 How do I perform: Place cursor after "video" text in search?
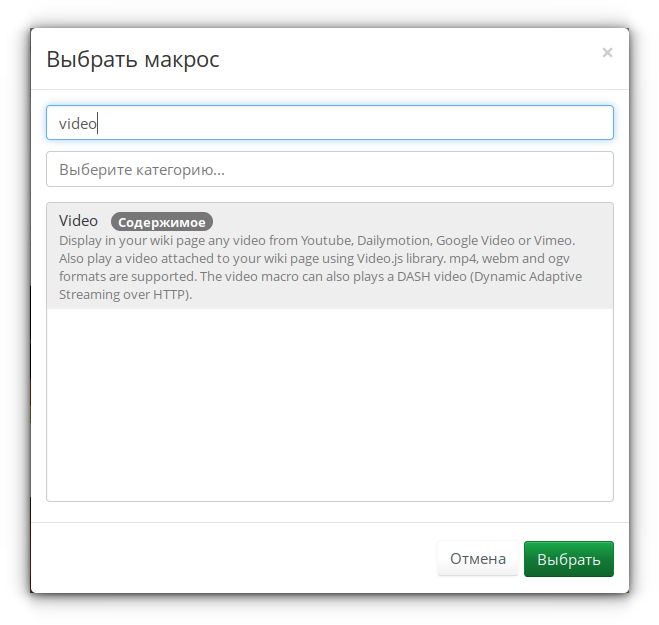click(x=99, y=123)
